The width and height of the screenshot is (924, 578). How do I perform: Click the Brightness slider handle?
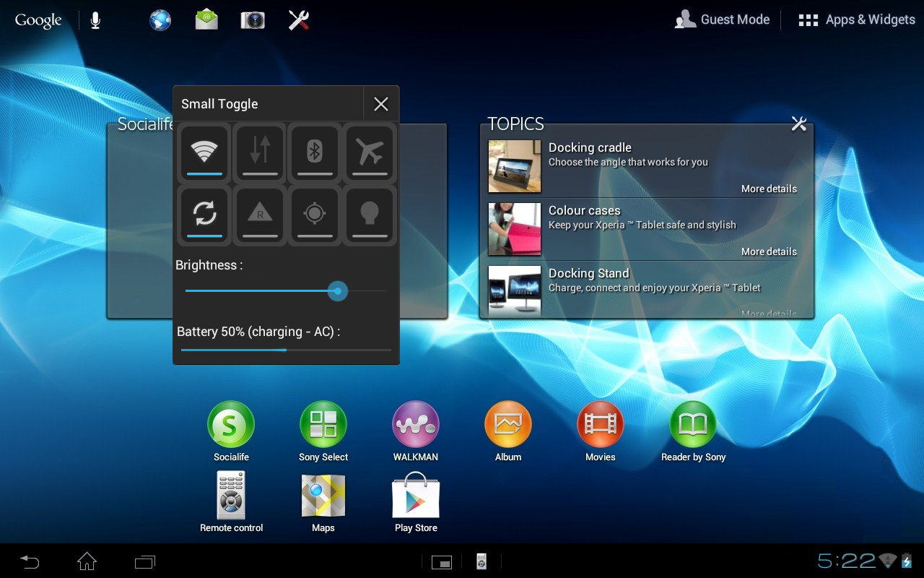click(337, 291)
